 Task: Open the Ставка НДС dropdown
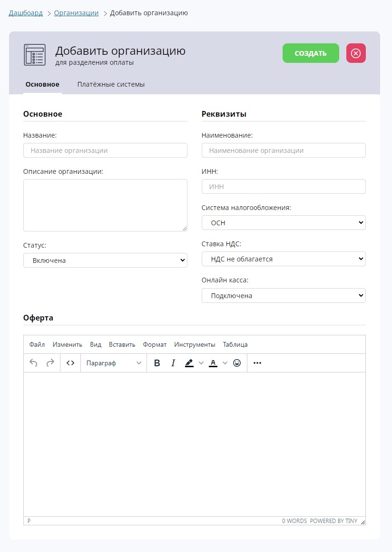coord(284,259)
